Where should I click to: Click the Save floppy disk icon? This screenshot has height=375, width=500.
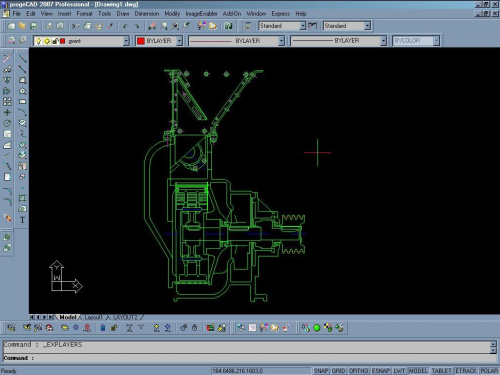tap(33, 26)
